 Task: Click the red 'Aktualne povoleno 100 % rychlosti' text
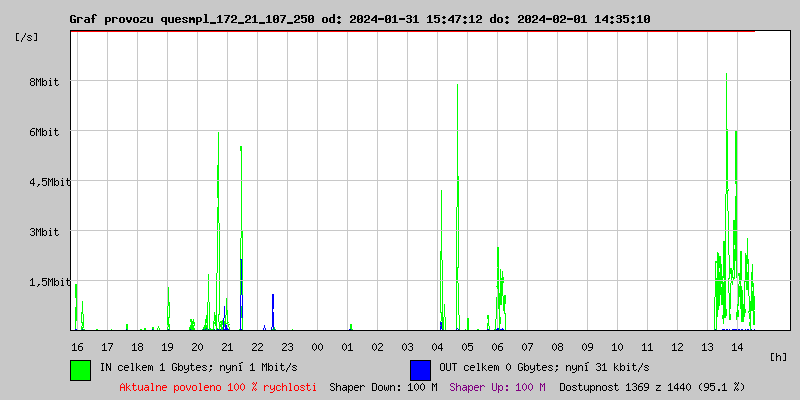pyautogui.click(x=218, y=387)
